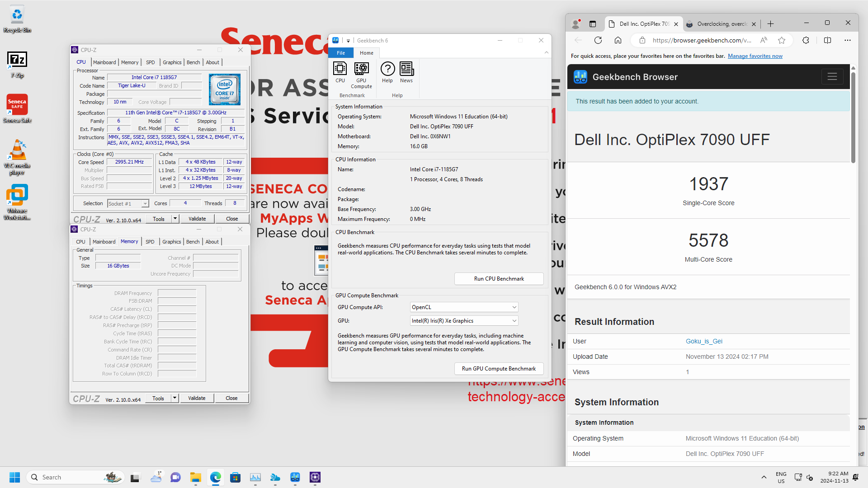Close the Dell Inc. OptiPlex browser tab
The width and height of the screenshot is (868, 488).
[x=676, y=24]
